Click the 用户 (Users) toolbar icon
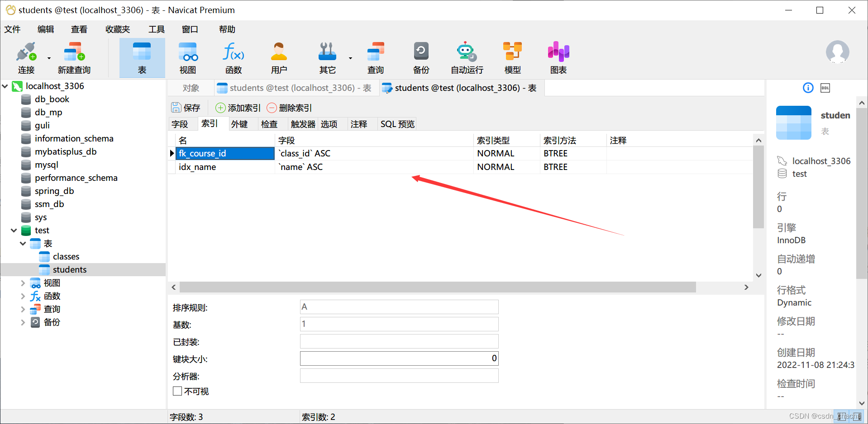This screenshot has width=868, height=424. tap(279, 57)
